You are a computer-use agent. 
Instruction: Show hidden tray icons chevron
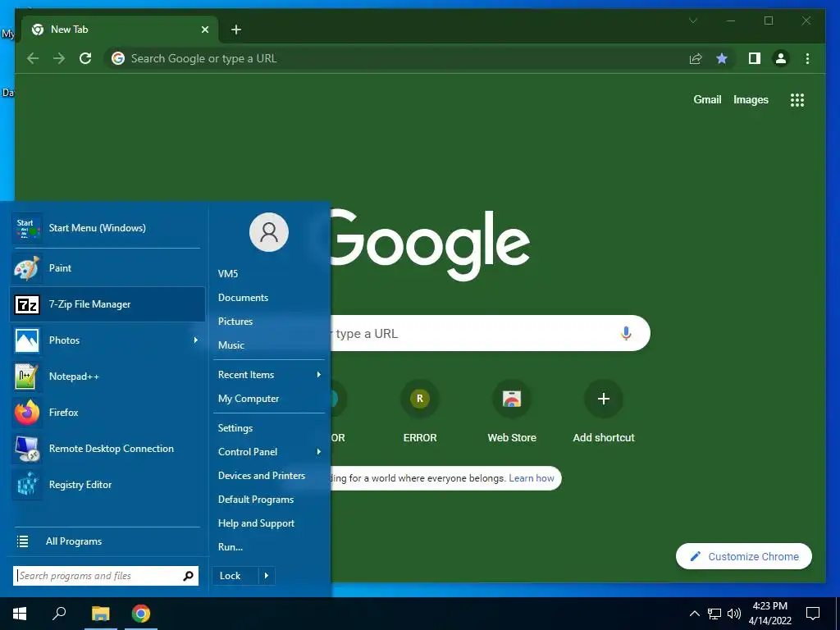[694, 614]
